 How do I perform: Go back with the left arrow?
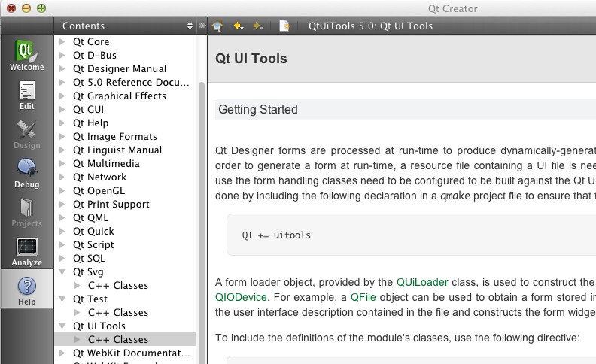239,26
